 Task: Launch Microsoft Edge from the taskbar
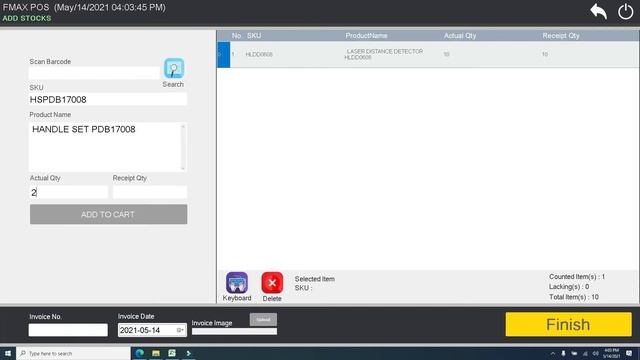click(x=140, y=353)
